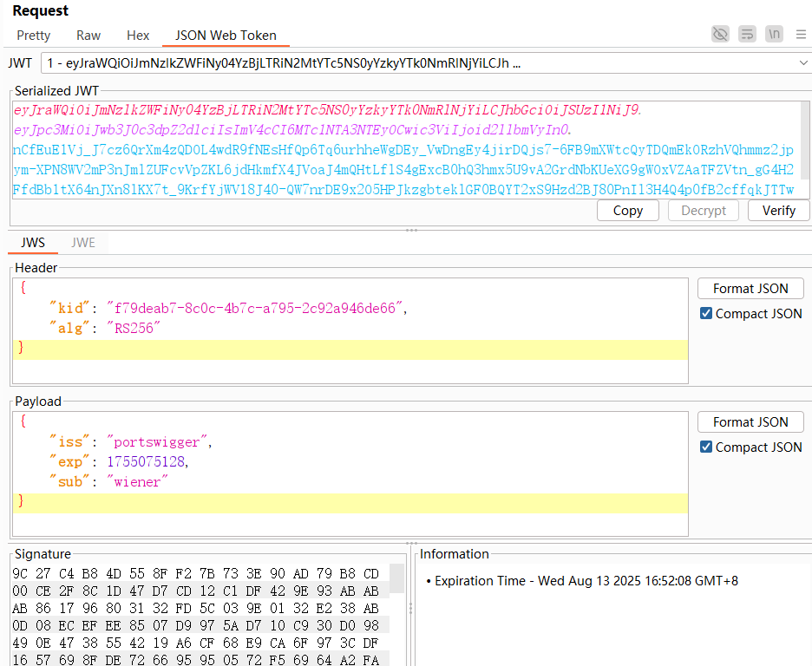Toggle Compact JSON checkbox for Payload
This screenshot has height=666, width=812.
pyautogui.click(x=706, y=447)
